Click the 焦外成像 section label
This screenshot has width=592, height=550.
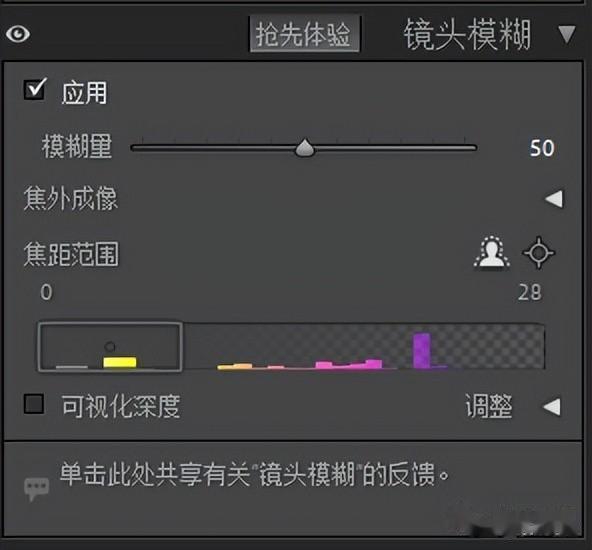(71, 198)
